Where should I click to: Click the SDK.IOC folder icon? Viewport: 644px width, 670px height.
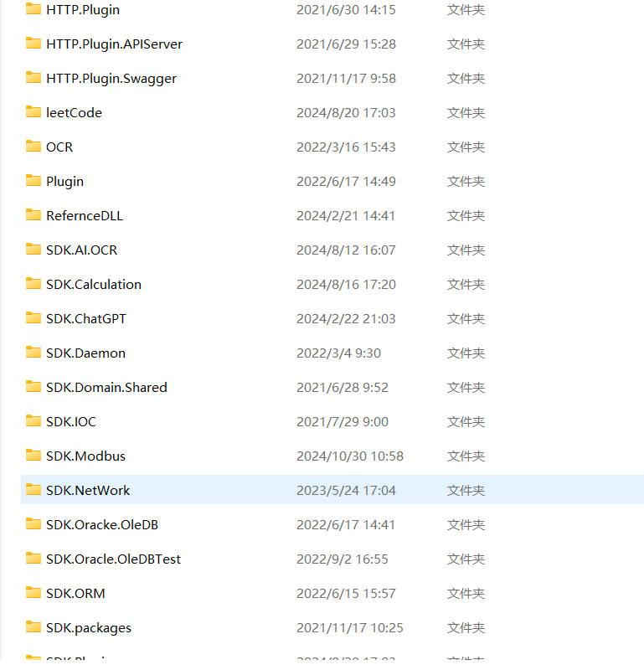pyautogui.click(x=33, y=421)
